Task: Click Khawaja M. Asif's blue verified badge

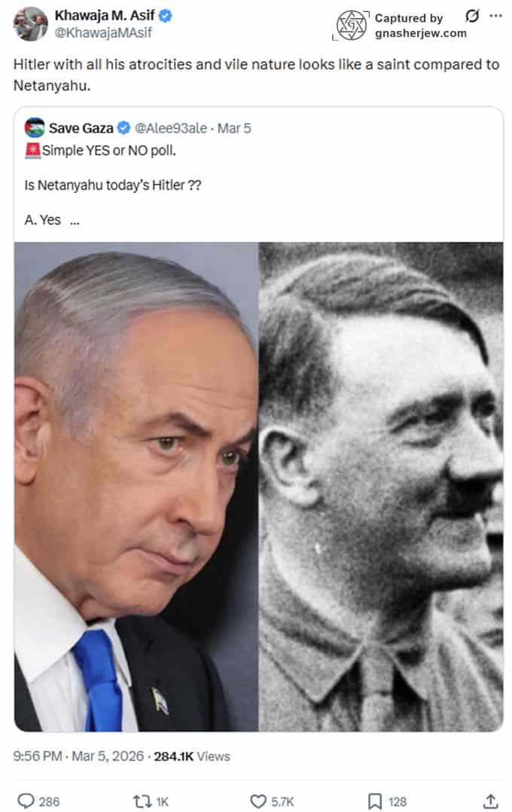Action: pos(165,16)
